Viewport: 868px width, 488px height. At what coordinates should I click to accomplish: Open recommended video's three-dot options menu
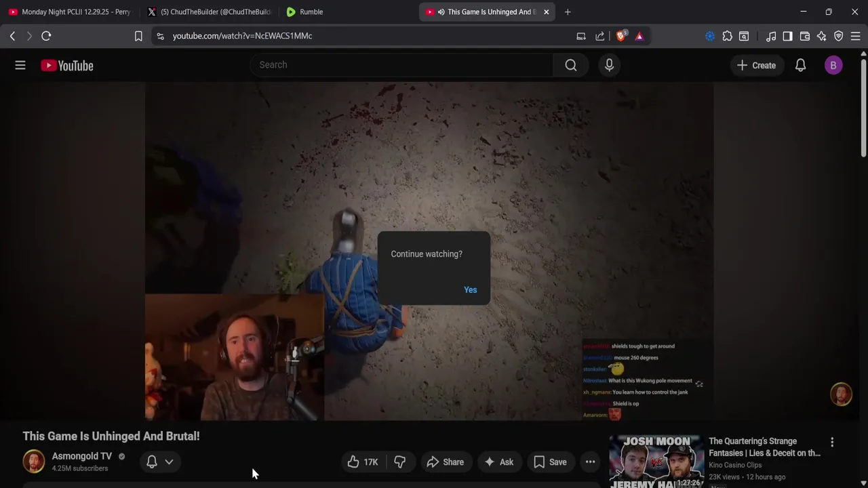(x=832, y=442)
